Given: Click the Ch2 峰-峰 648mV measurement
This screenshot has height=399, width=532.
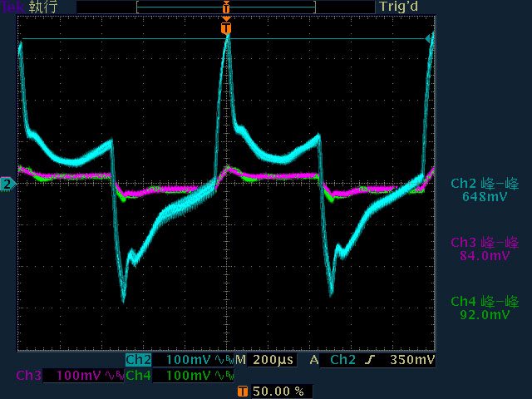Looking at the screenshot, I should (x=485, y=190).
